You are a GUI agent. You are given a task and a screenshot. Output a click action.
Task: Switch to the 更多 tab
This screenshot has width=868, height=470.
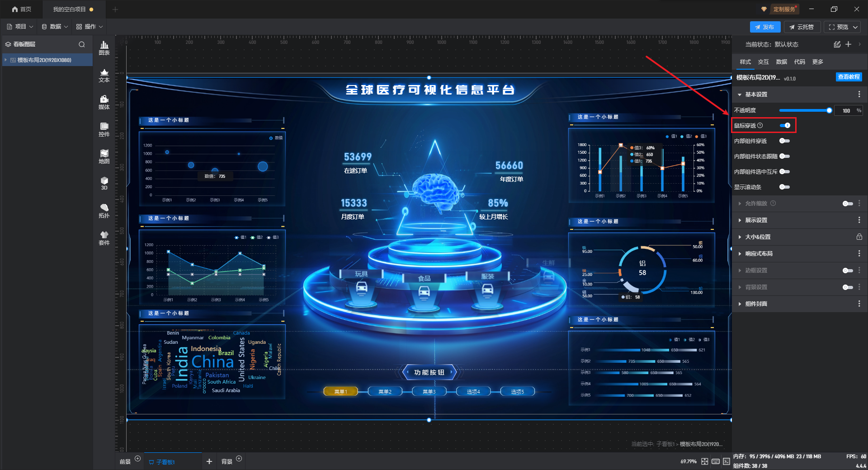click(x=817, y=62)
